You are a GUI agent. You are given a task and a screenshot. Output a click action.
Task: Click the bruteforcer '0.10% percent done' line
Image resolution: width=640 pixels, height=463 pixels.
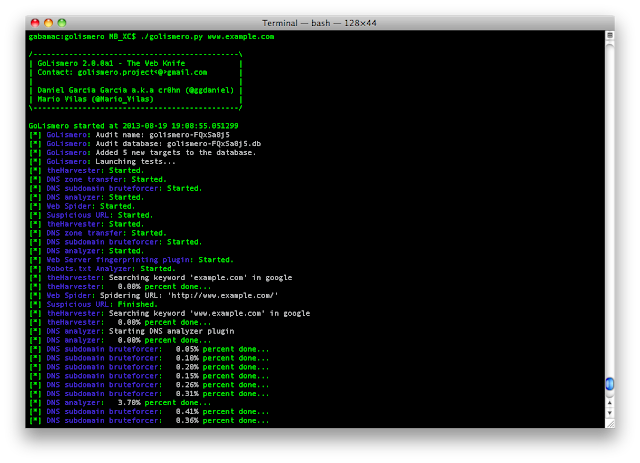(149, 358)
